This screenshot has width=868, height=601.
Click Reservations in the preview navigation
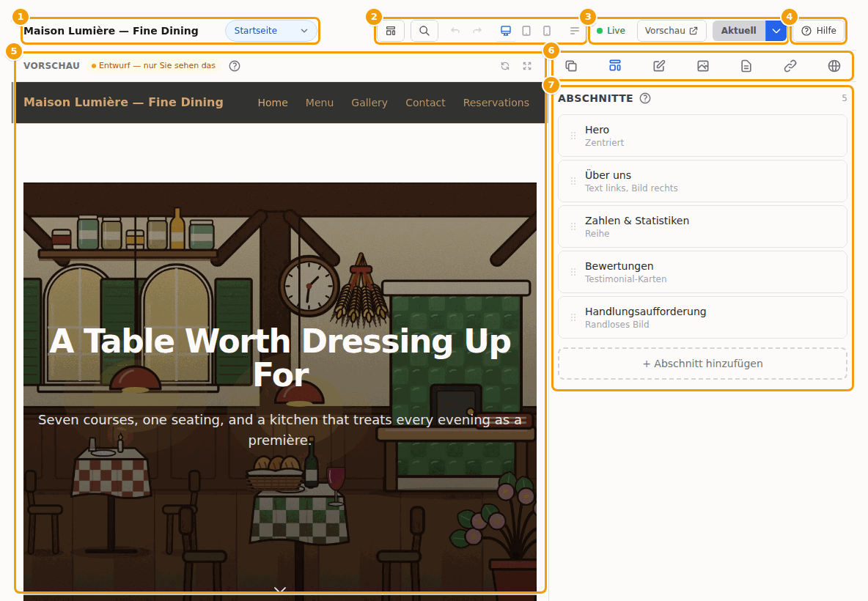(x=496, y=103)
